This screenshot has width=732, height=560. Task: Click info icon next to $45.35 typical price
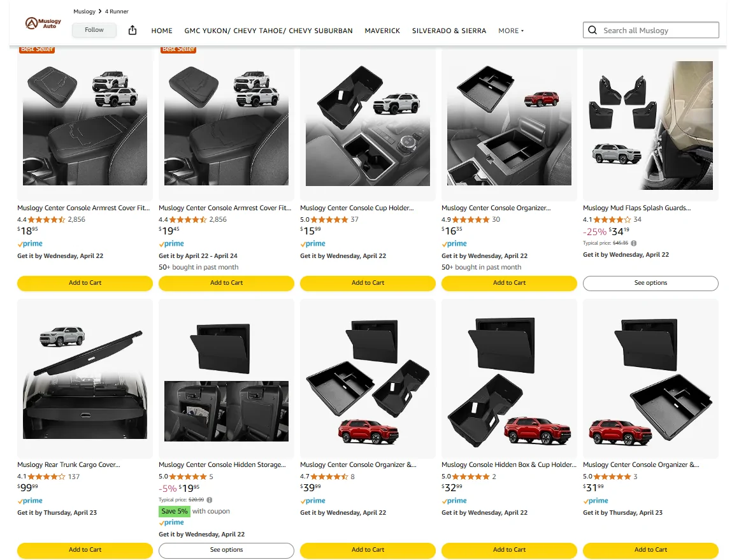tap(633, 243)
